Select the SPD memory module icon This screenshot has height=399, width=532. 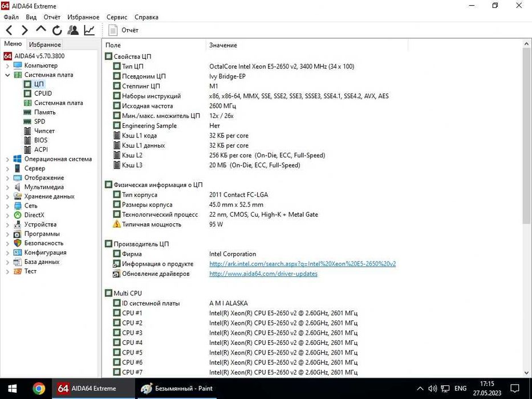27,121
